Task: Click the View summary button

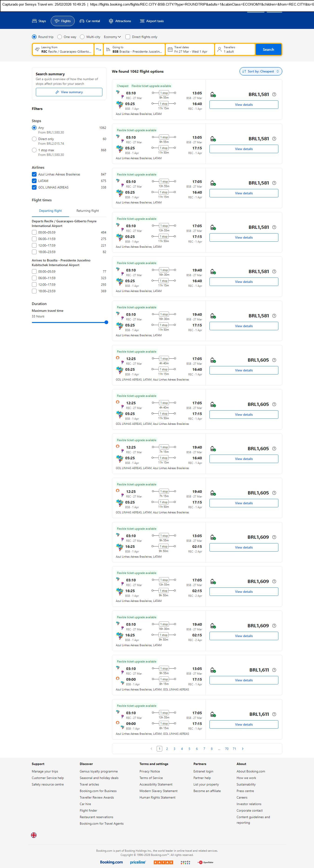Action: point(69,92)
